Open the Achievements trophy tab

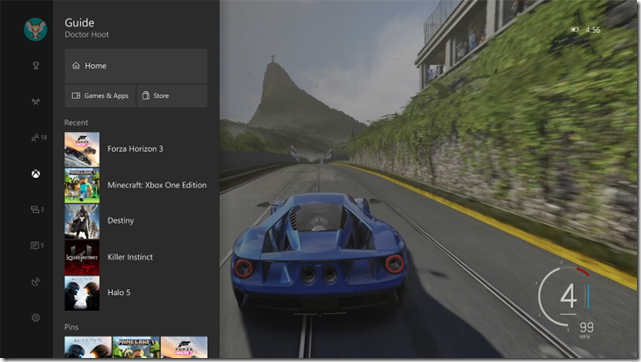(36, 65)
